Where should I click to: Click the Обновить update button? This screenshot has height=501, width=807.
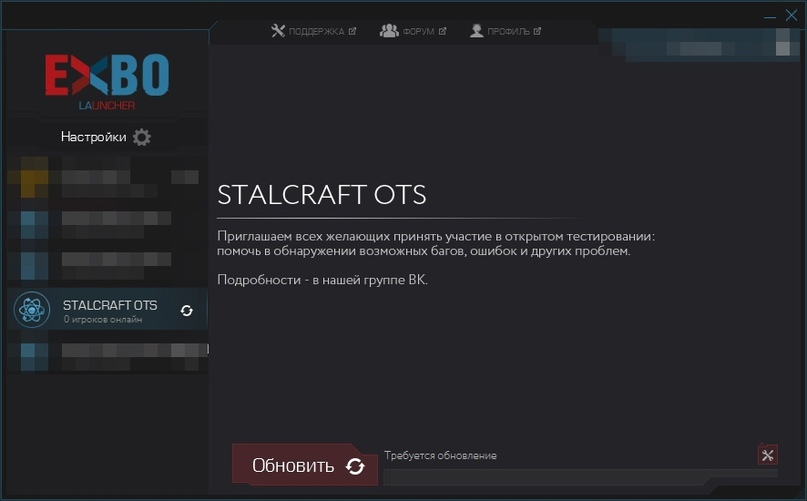click(305, 465)
